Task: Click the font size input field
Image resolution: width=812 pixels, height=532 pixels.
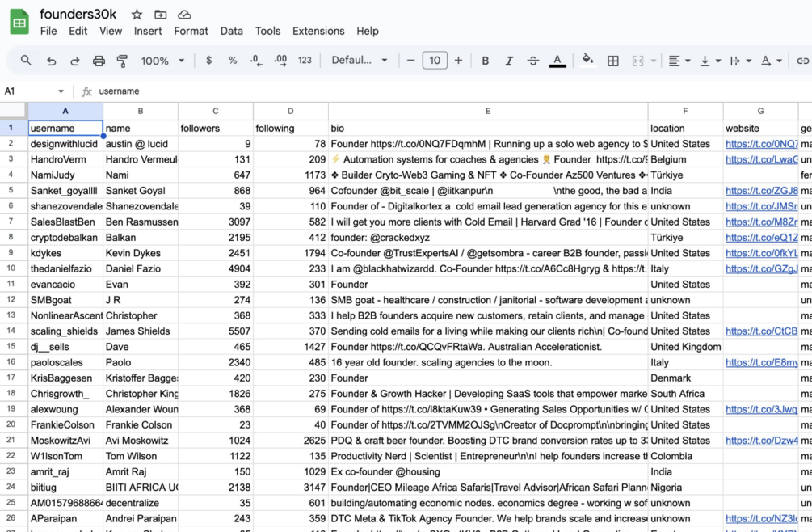Action: point(435,60)
